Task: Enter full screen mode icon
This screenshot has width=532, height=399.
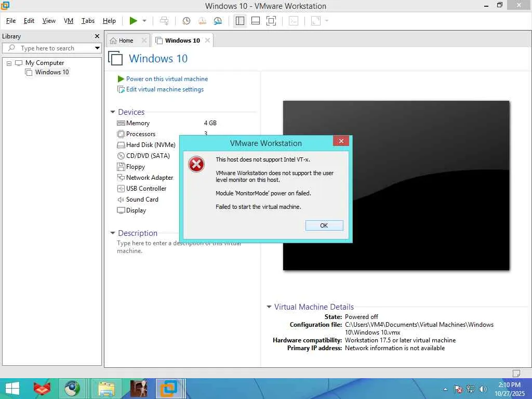Action: click(x=271, y=21)
